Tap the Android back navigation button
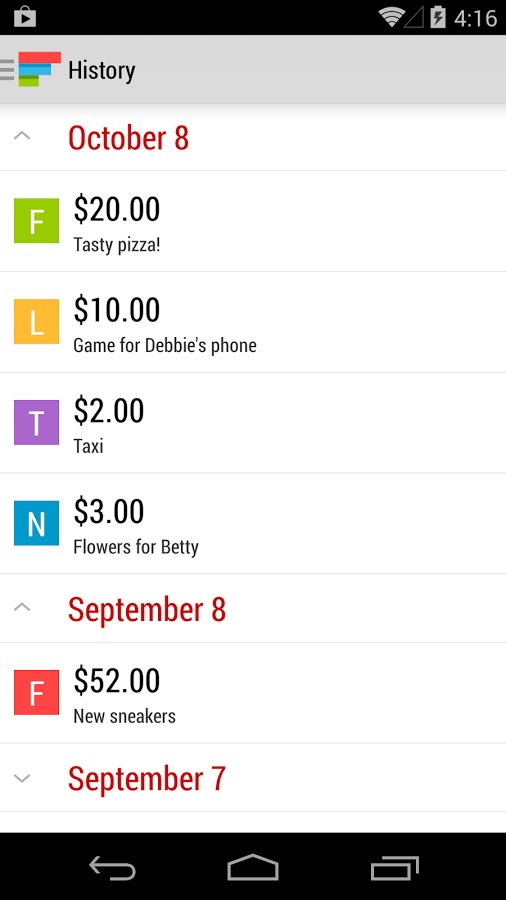The width and height of the screenshot is (506, 900). (x=112, y=867)
